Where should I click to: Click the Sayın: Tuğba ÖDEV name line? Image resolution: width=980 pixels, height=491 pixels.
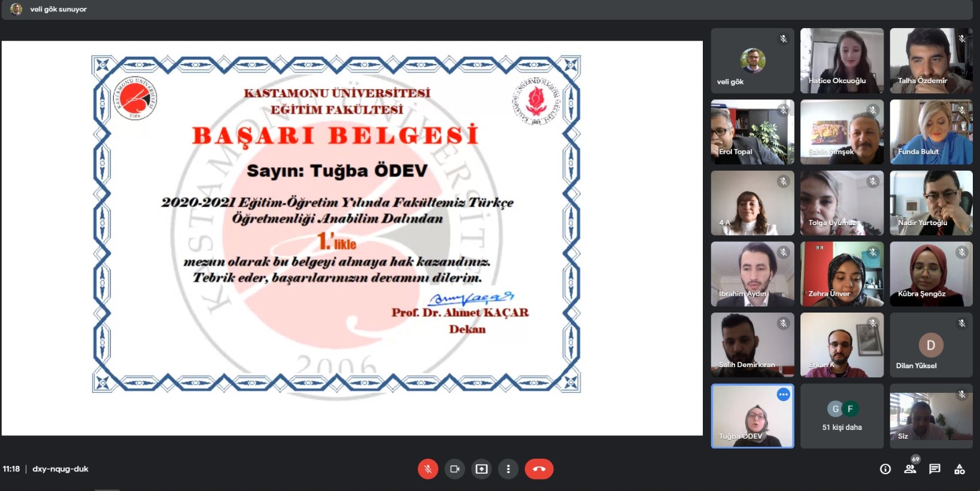click(x=337, y=171)
